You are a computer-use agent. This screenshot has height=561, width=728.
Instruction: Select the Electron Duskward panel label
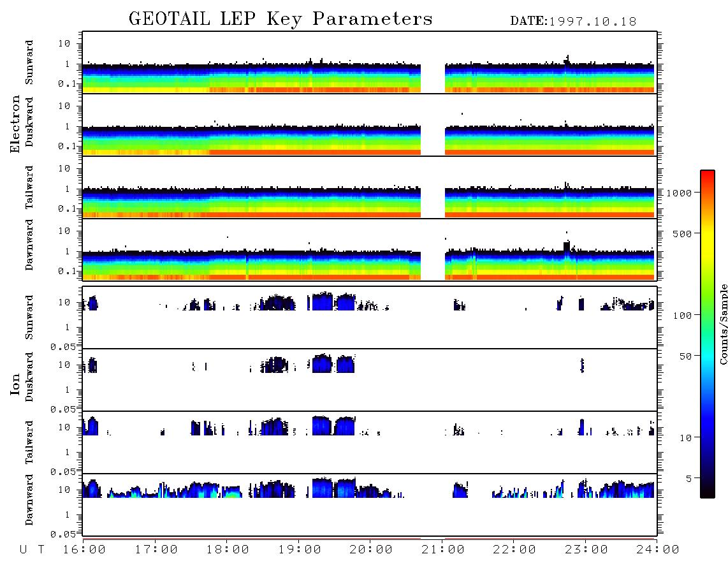click(x=29, y=122)
